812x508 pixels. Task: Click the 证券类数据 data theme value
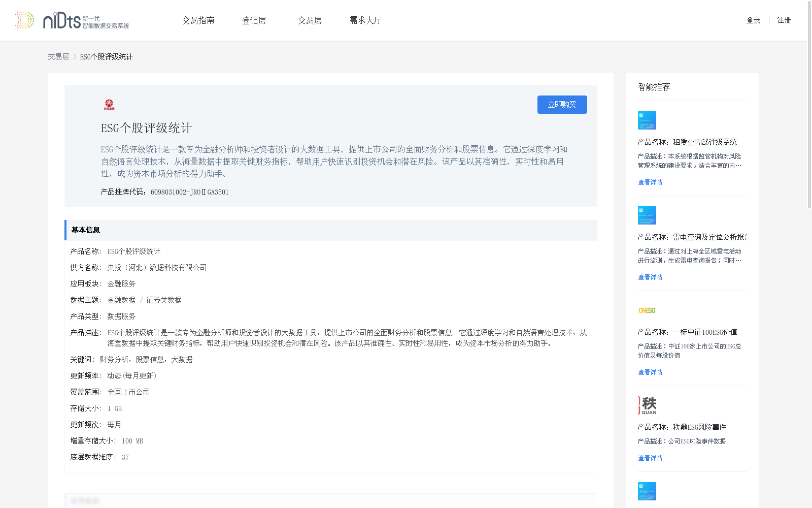(x=164, y=300)
